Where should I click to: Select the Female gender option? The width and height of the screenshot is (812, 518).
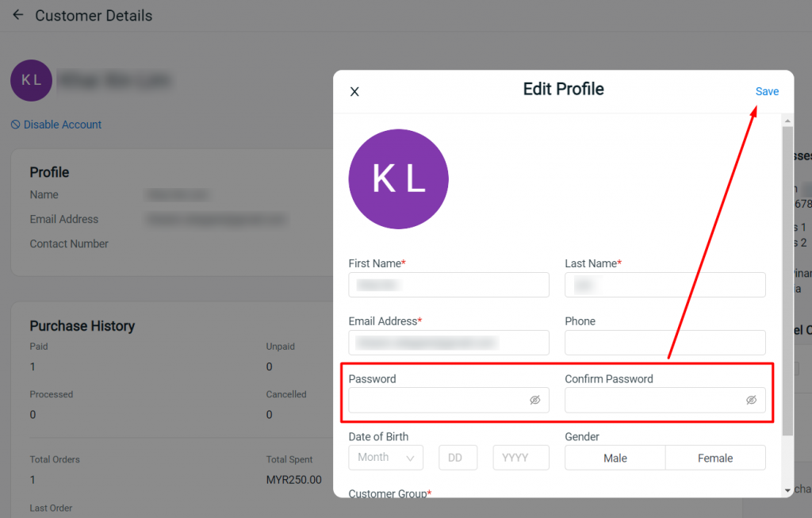[x=715, y=458]
